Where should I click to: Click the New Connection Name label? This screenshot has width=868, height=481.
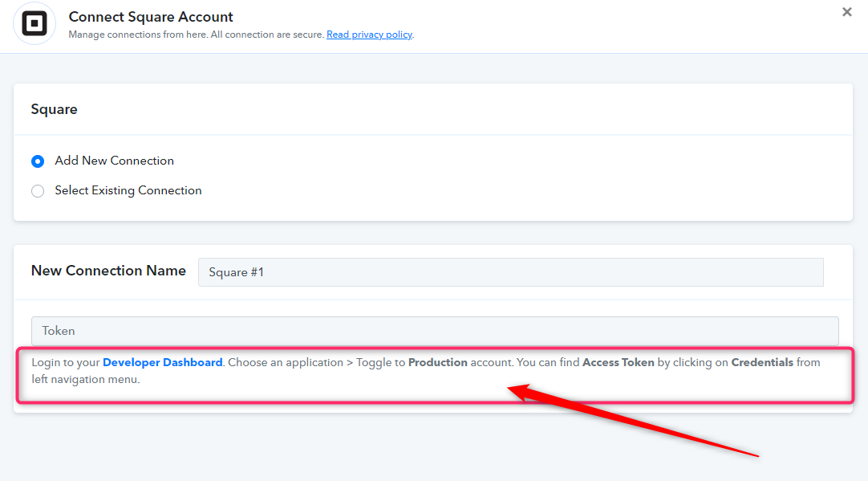pos(108,271)
